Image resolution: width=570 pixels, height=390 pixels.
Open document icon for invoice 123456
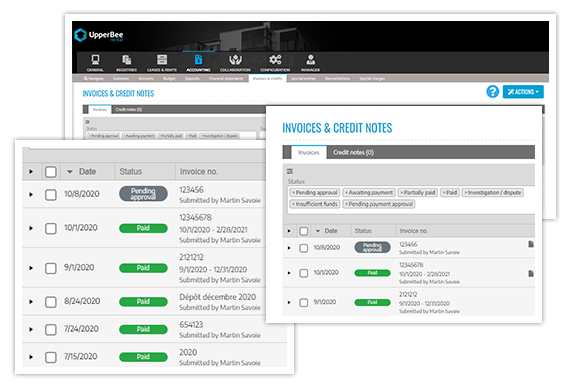pos(531,244)
